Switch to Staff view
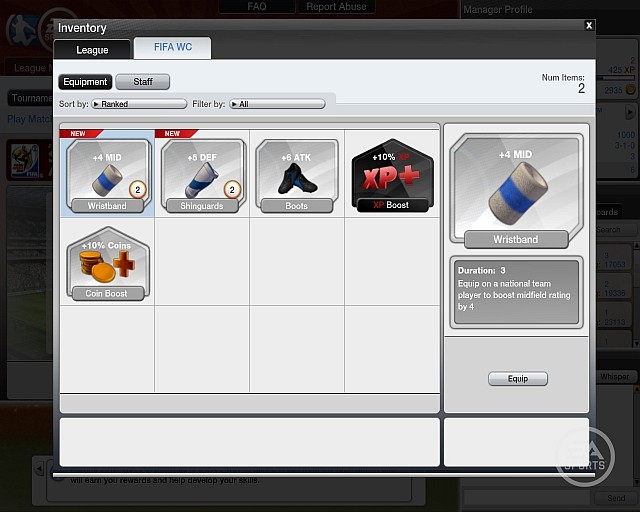The image size is (640, 512). coord(143,82)
